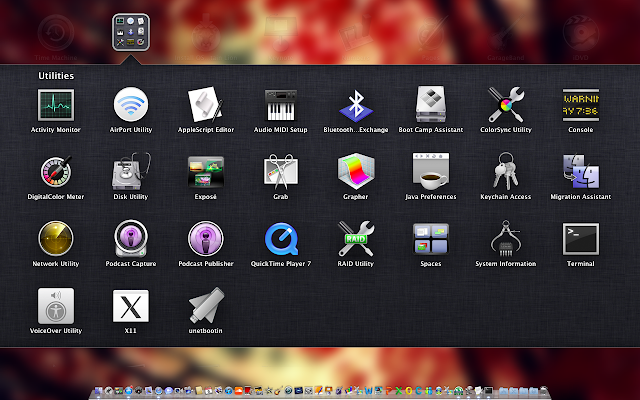
Task: Open the Exposé app icon
Action: [x=206, y=172]
